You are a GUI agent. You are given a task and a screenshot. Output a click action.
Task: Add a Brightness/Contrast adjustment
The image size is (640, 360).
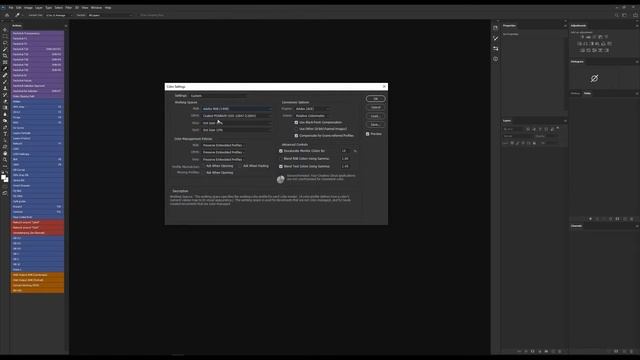pyautogui.click(x=582, y=37)
